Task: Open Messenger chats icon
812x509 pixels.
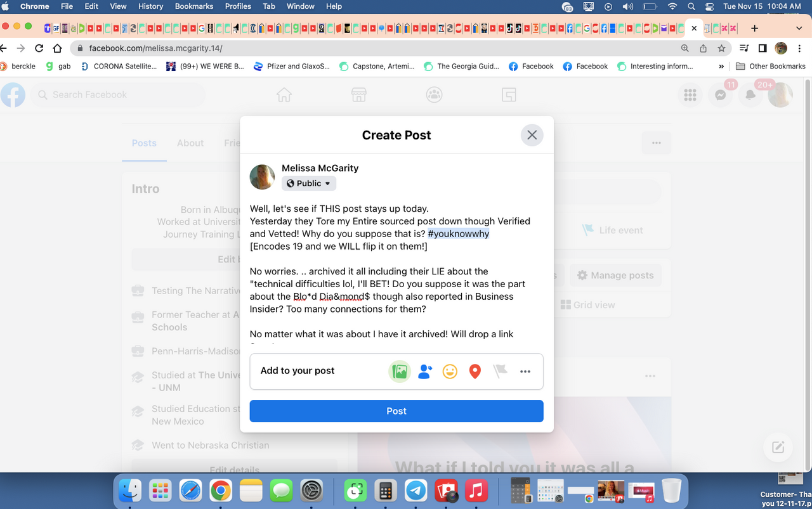Action: coord(721,95)
